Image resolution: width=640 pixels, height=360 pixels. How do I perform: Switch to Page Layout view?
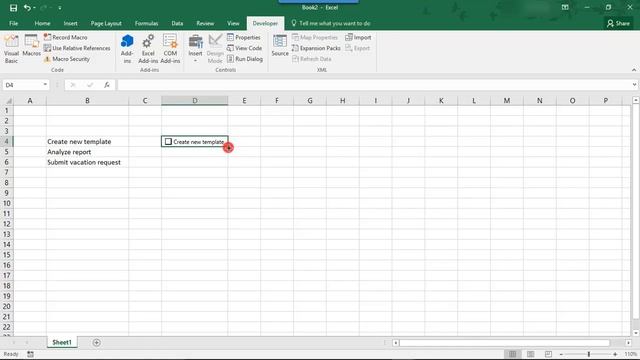pos(530,354)
